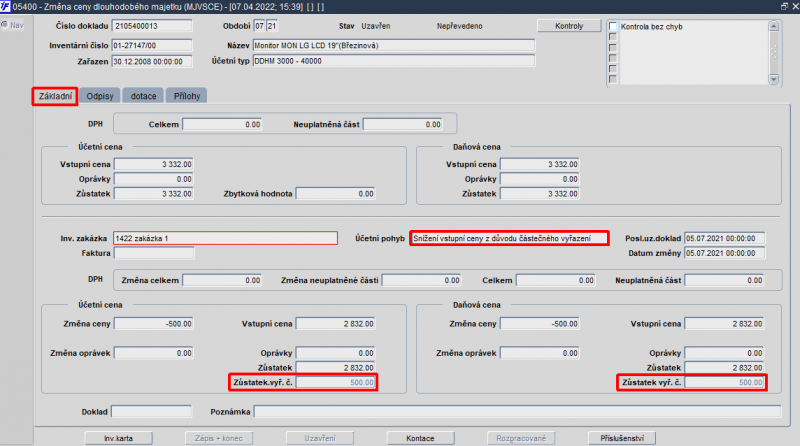This screenshot has height=446, width=800.
Task: Open Inv.karta button
Action: click(x=118, y=438)
